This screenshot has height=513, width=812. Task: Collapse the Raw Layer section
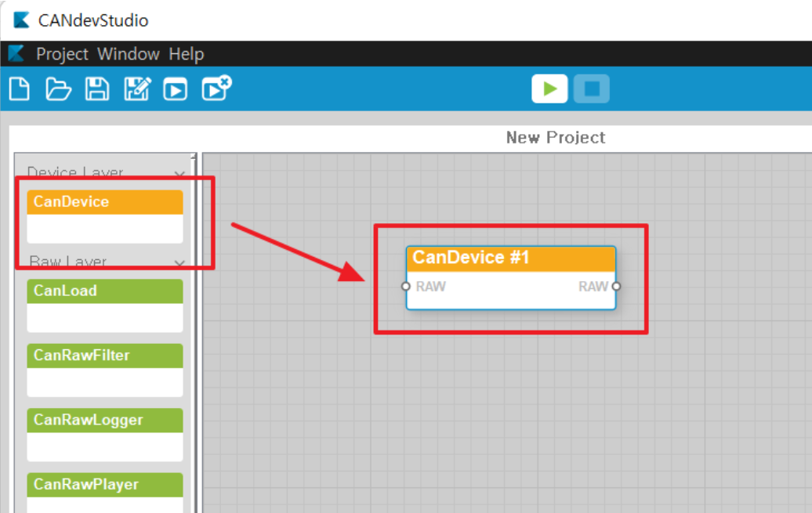point(179,263)
